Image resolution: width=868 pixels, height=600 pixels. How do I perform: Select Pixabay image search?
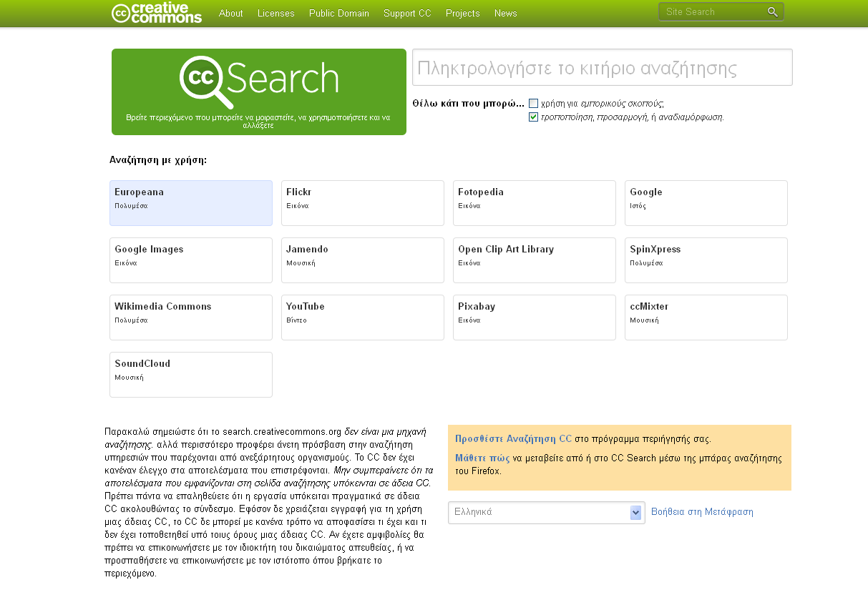(535, 318)
